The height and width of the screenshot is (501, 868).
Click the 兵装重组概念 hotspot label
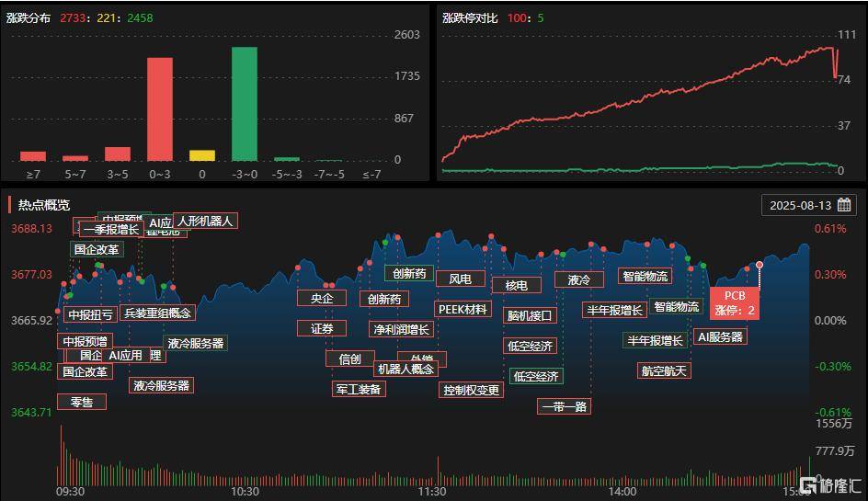157,313
